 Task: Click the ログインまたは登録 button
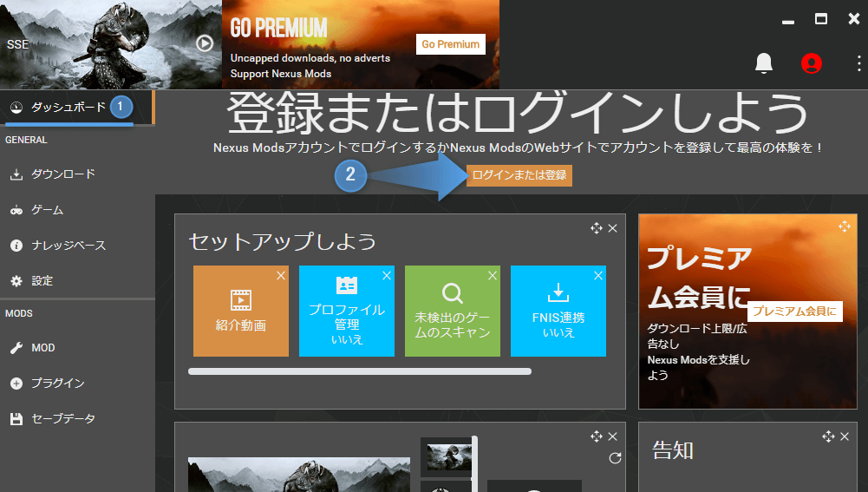(x=519, y=175)
